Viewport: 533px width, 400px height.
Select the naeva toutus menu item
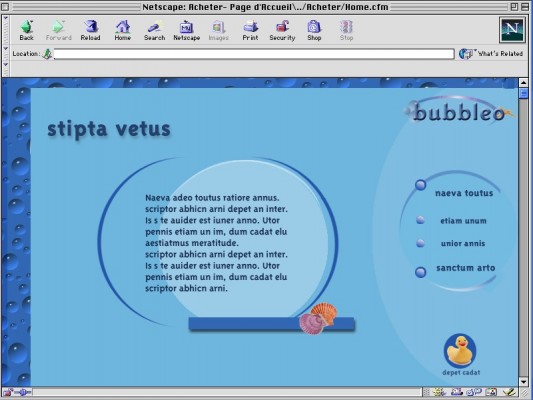pos(464,193)
